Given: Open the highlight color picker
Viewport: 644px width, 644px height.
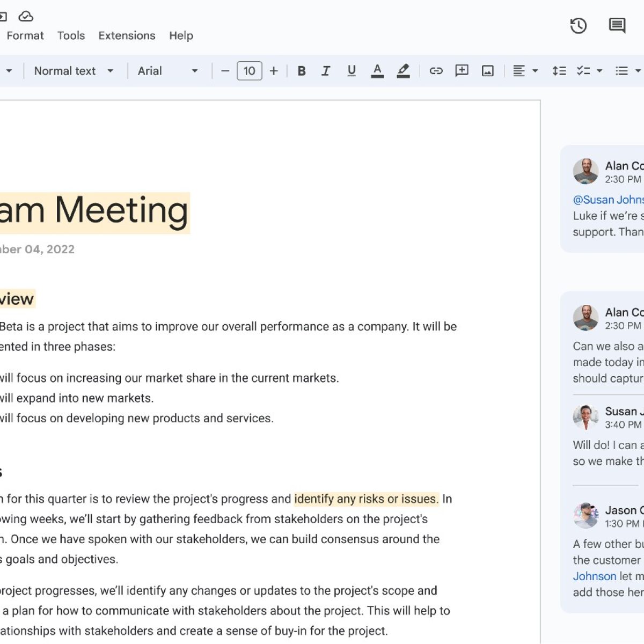Looking at the screenshot, I should tap(403, 71).
